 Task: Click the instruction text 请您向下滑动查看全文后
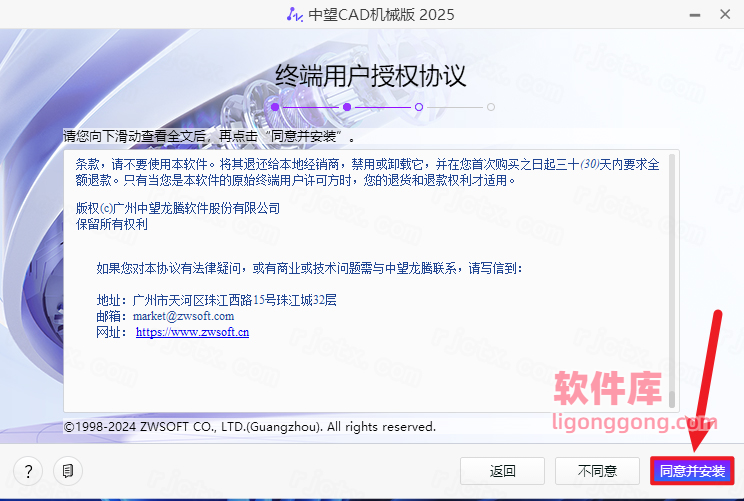tap(134, 137)
